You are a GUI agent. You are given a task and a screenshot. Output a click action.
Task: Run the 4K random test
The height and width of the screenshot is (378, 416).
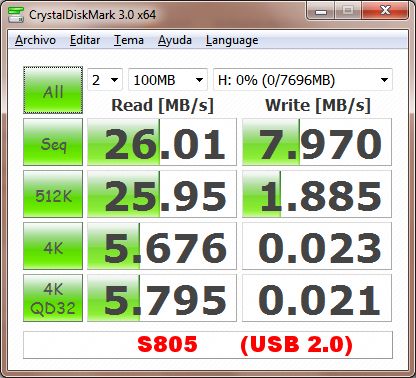click(x=53, y=246)
